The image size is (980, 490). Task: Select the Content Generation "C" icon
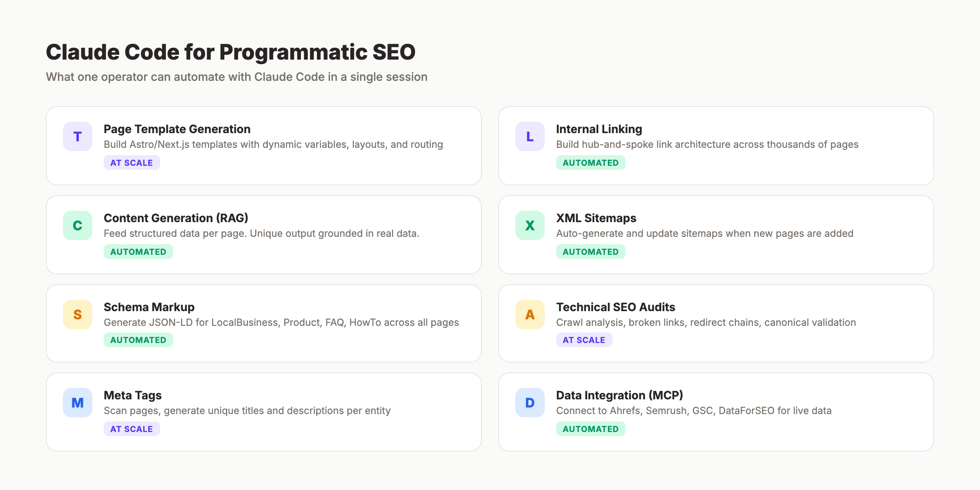(77, 225)
